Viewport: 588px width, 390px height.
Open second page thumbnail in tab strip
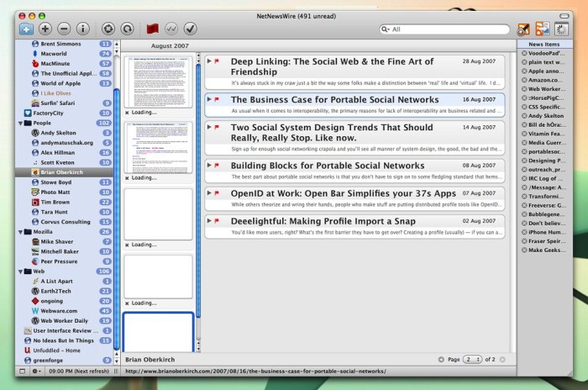point(158,147)
